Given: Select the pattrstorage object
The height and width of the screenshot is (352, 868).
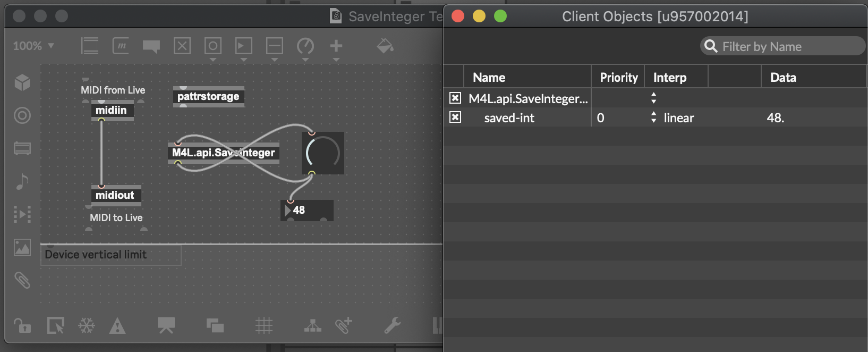Looking at the screenshot, I should [x=209, y=96].
